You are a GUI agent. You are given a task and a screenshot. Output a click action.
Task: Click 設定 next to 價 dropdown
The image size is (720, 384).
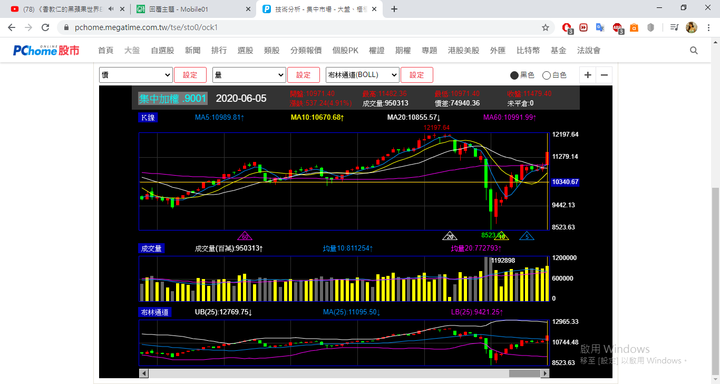pyautogui.click(x=190, y=75)
